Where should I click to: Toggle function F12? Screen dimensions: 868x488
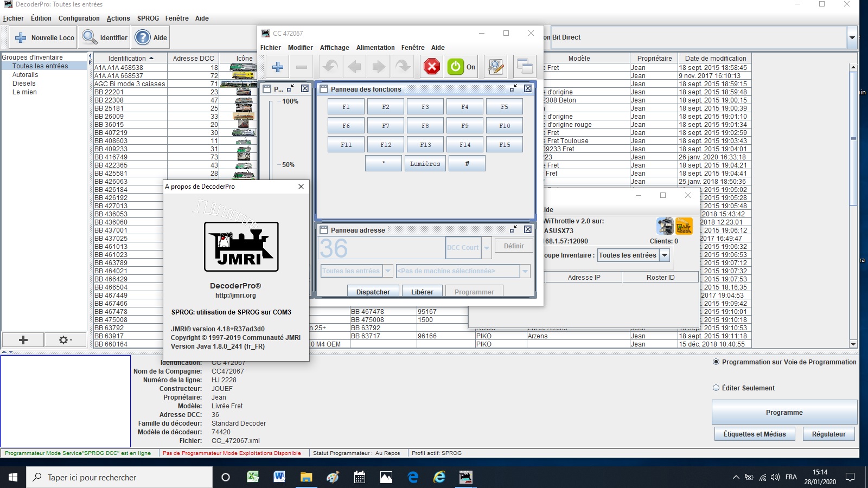point(386,145)
